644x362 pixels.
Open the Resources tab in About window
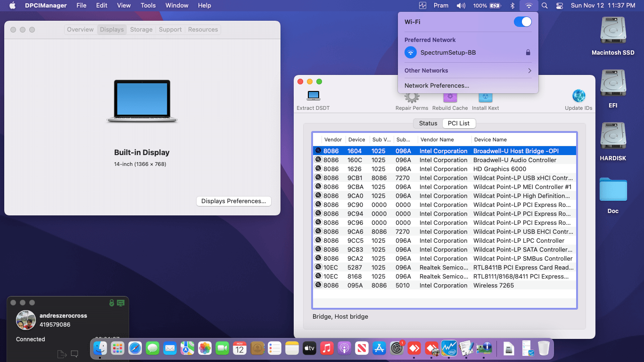203,29
